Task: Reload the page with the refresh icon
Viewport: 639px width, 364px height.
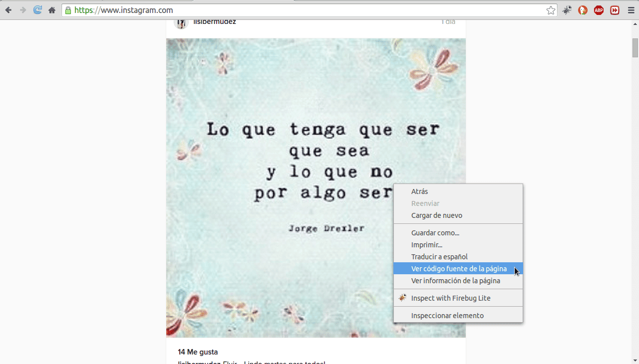Action: 37,10
